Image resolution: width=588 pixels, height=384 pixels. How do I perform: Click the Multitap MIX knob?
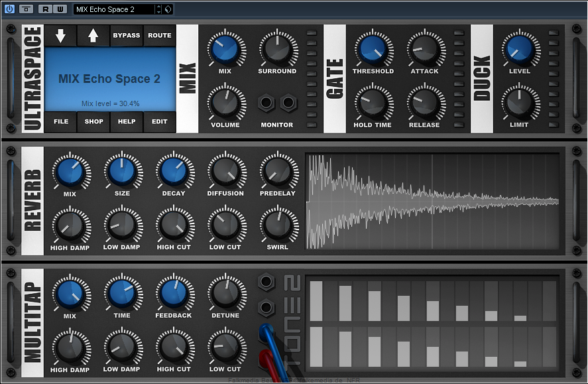point(71,294)
